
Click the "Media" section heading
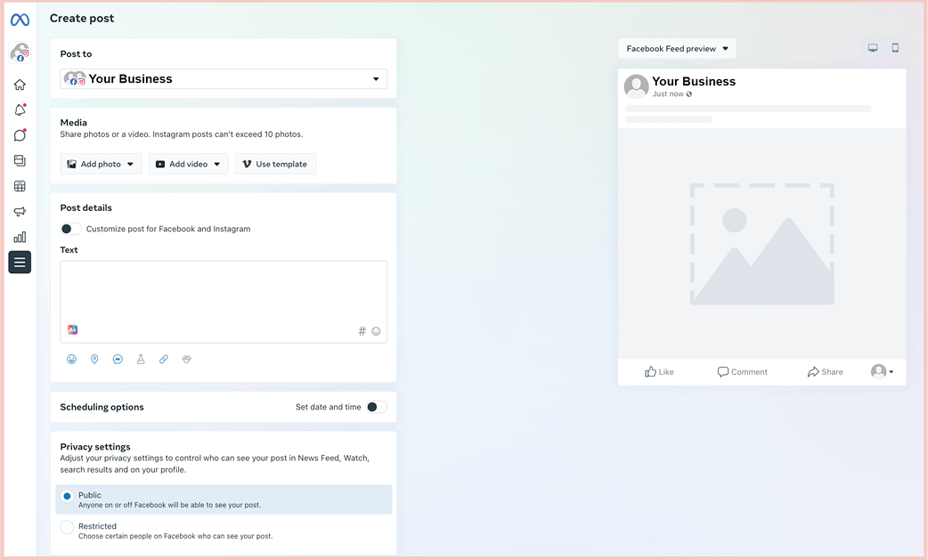click(x=73, y=122)
